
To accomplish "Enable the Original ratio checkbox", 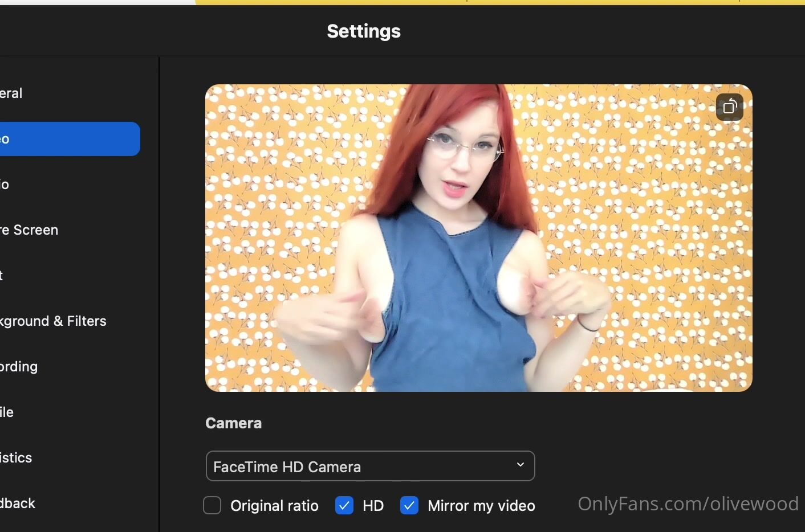I will click(x=212, y=505).
